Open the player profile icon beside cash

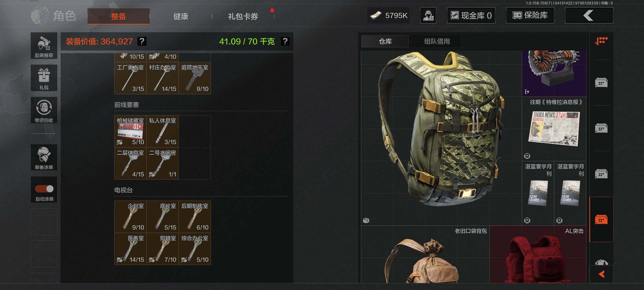coord(428,15)
